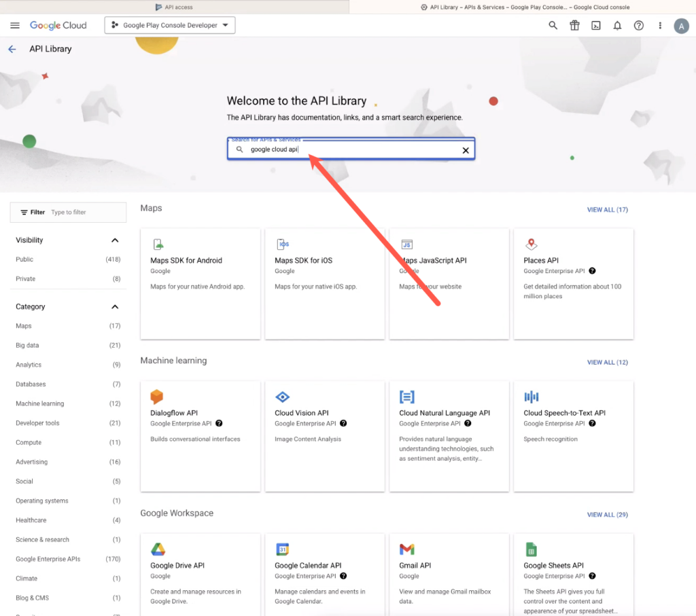The width and height of the screenshot is (696, 616).
Task: Open the Dialogflow API card icon
Action: [157, 397]
